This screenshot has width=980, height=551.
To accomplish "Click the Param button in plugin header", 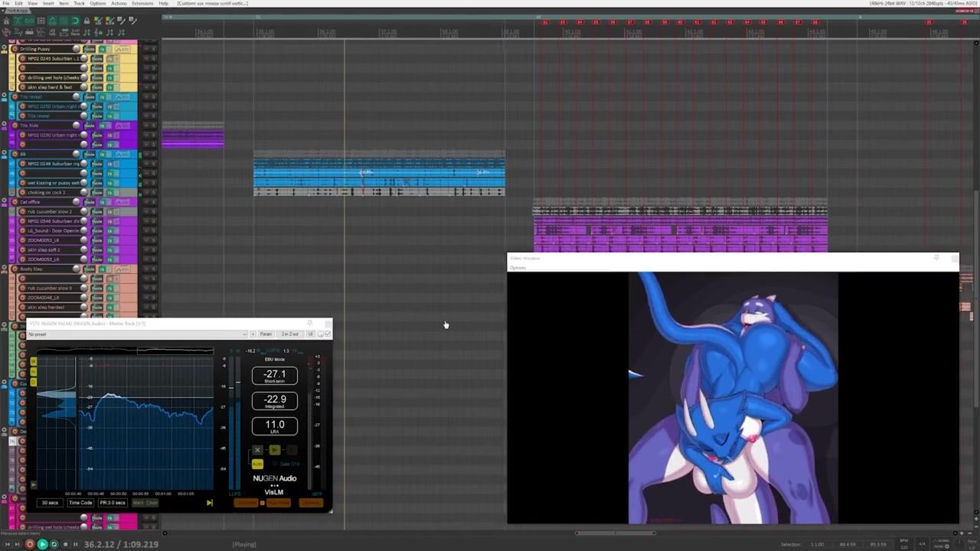I will pos(266,334).
